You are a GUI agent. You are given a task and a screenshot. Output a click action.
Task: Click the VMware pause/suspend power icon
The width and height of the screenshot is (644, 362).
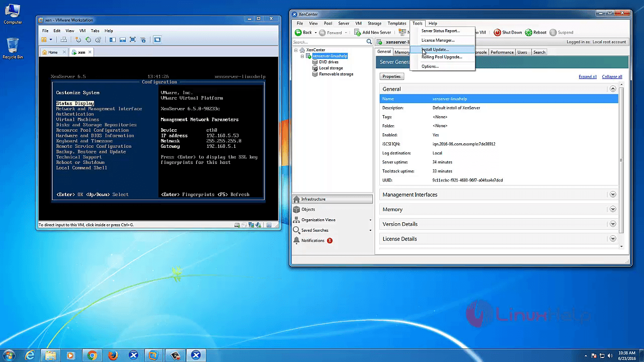pos(44,40)
